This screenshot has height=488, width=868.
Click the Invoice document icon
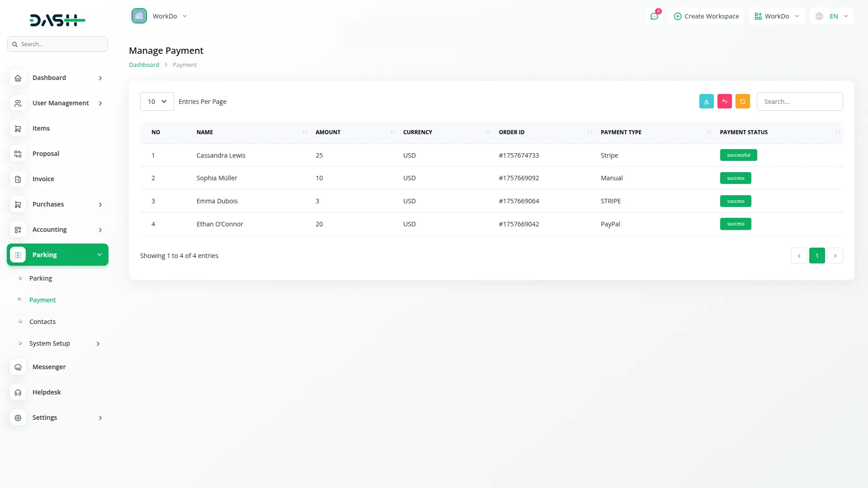pyautogui.click(x=18, y=179)
